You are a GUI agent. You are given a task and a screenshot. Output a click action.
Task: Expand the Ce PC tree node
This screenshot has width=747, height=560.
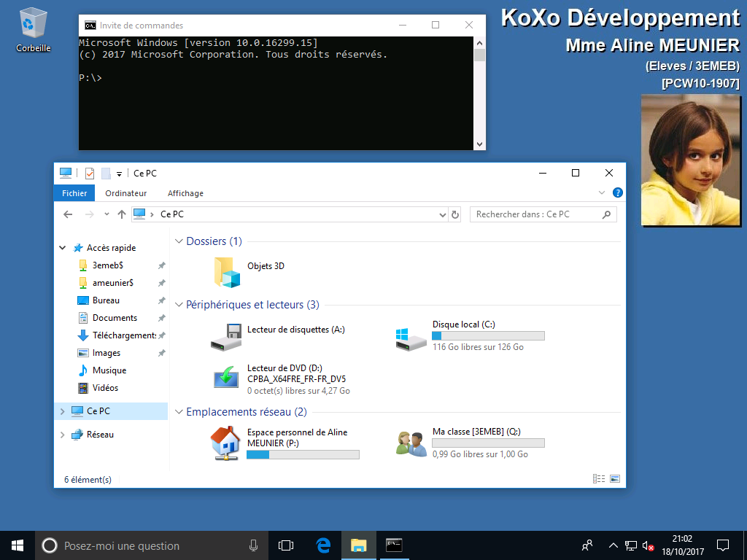63,411
